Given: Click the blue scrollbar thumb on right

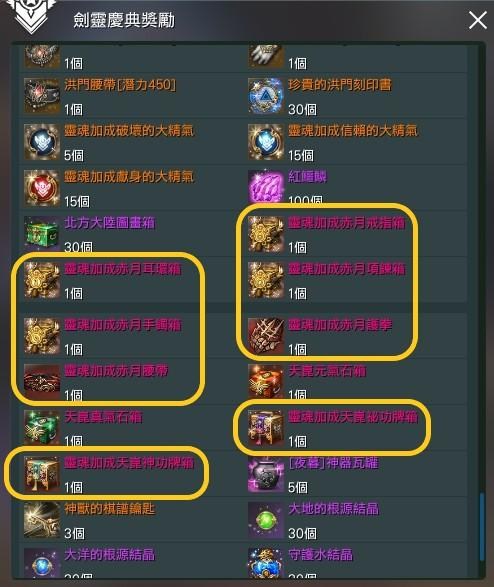Looking at the screenshot, I should [482, 527].
